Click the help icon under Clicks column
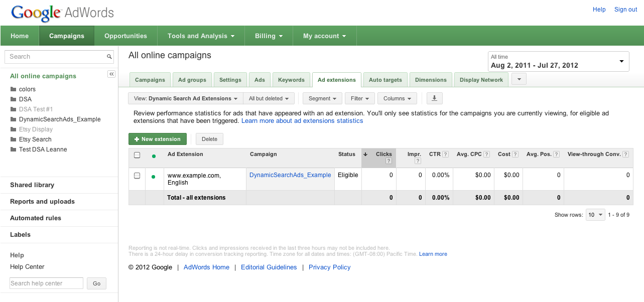The width and height of the screenshot is (644, 302). (389, 161)
